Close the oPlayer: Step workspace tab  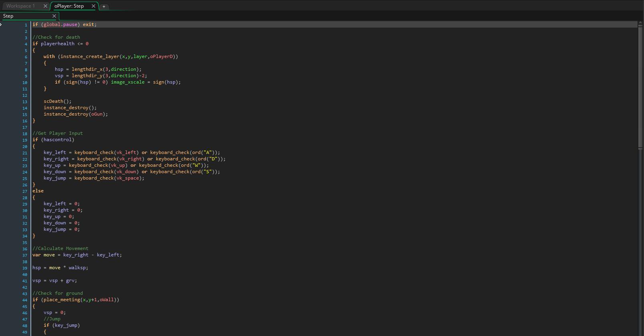coord(93,6)
